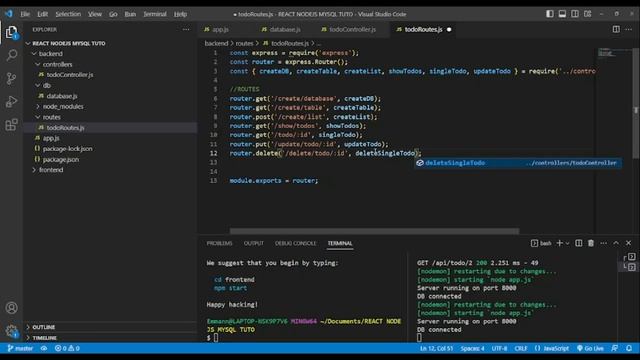Open terminal panel more actions ellipsis

603,243
